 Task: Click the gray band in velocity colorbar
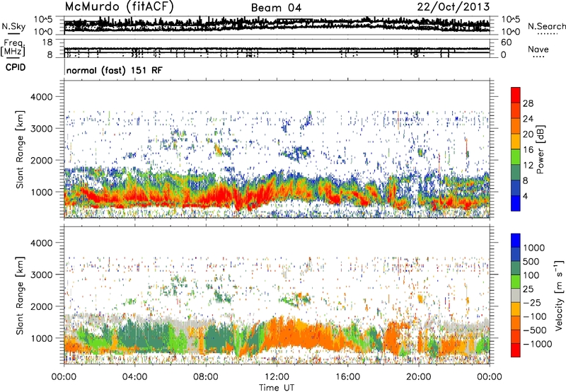516,295
